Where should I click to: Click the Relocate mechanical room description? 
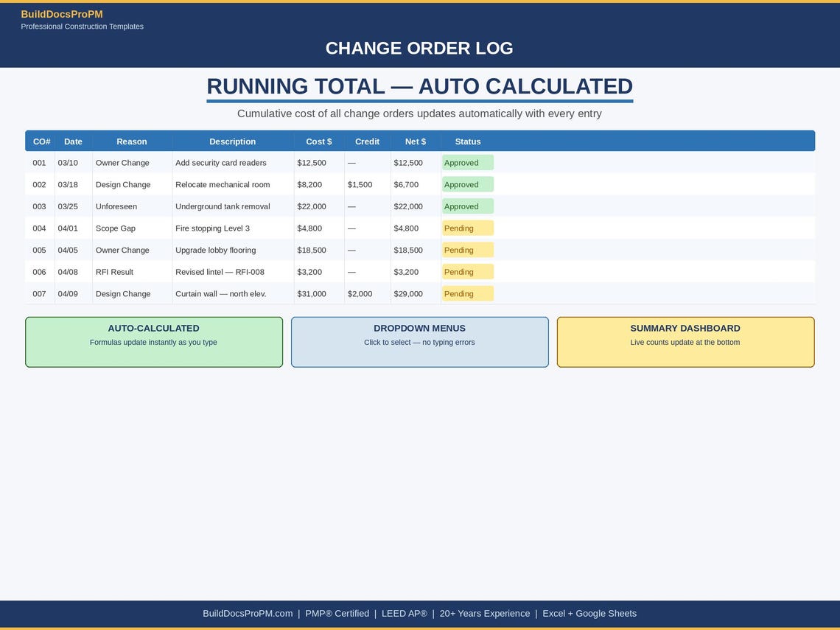tap(223, 185)
